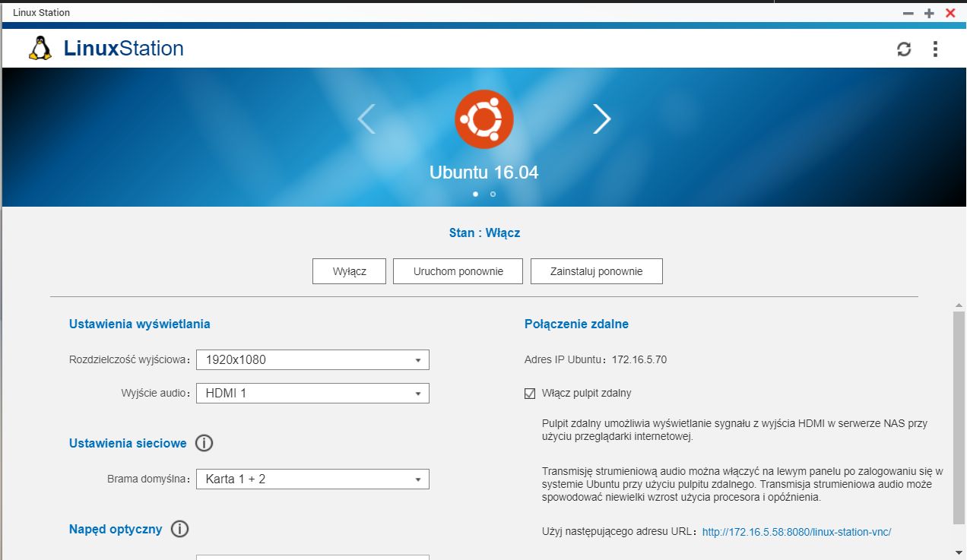This screenshot has width=967, height=560.
Task: Open the linux-station-vnc URL link
Action: pyautogui.click(x=797, y=532)
